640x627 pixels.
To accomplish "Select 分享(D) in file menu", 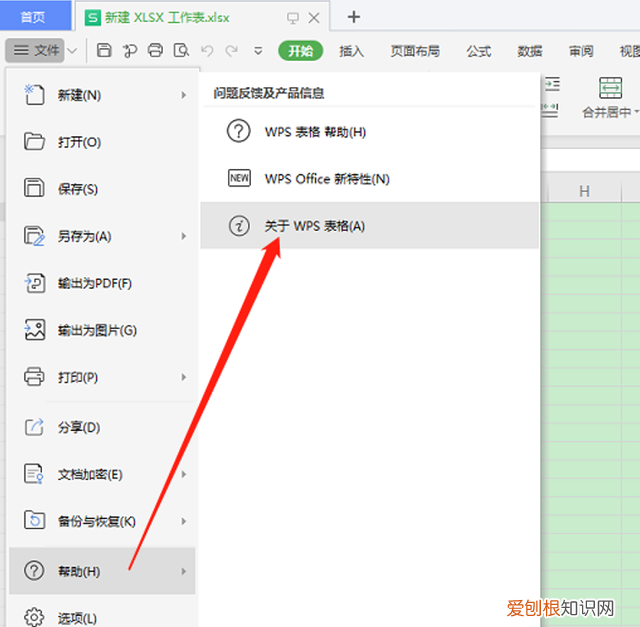I will point(102,427).
